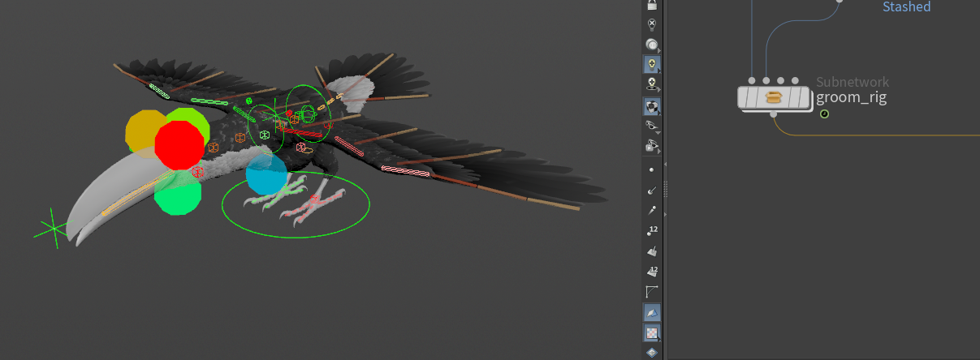Select the green ellipse control around feet
Image resolution: width=980 pixels, height=360 pixels.
(296, 204)
